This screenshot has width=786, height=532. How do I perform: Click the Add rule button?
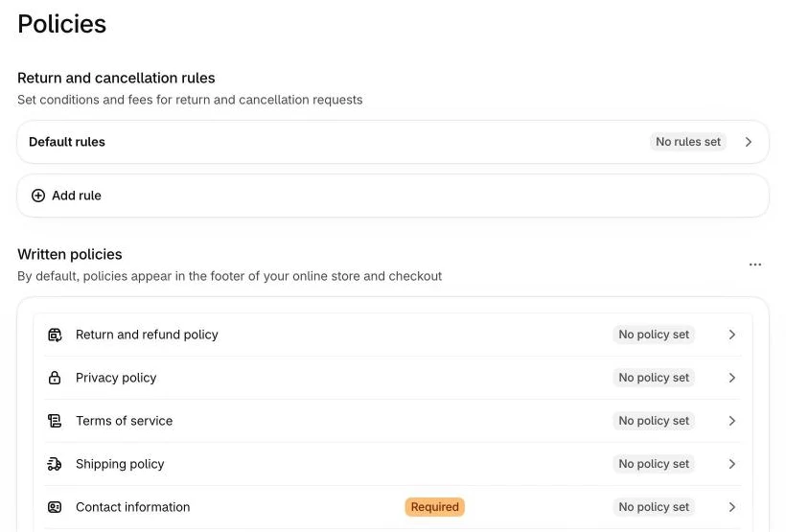click(393, 196)
